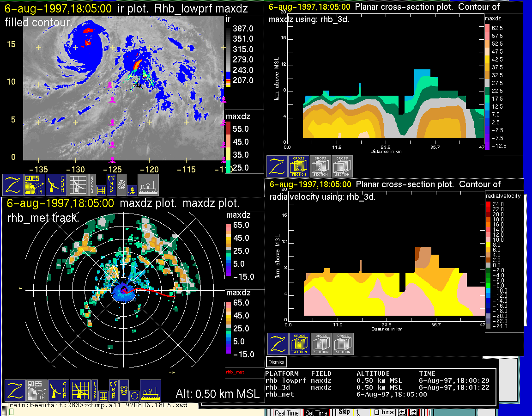Select the second SECTION icon under the radialvelocity plot
Image resolution: width=532 pixels, height=416 pixels.
pyautogui.click(x=321, y=344)
